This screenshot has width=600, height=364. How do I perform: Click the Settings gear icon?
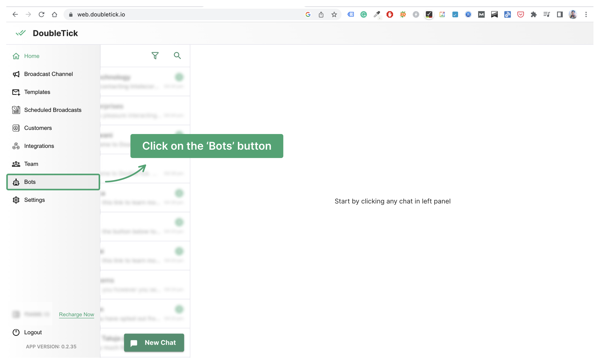coord(16,199)
